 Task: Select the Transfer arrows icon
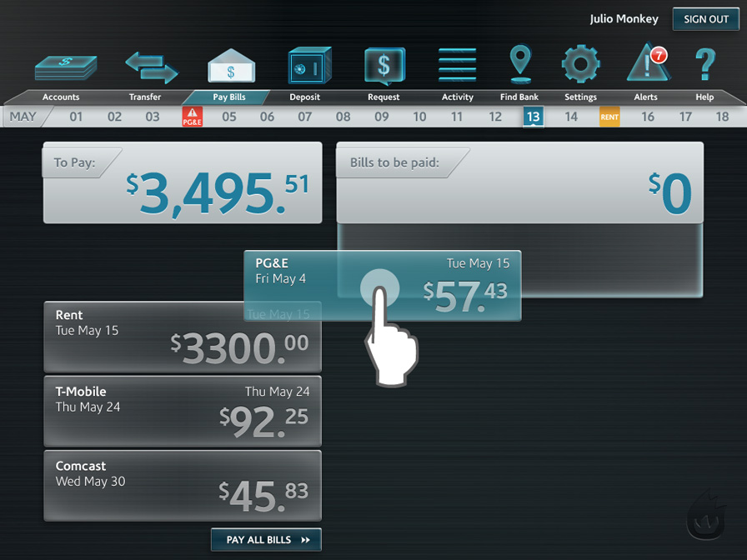tap(151, 67)
